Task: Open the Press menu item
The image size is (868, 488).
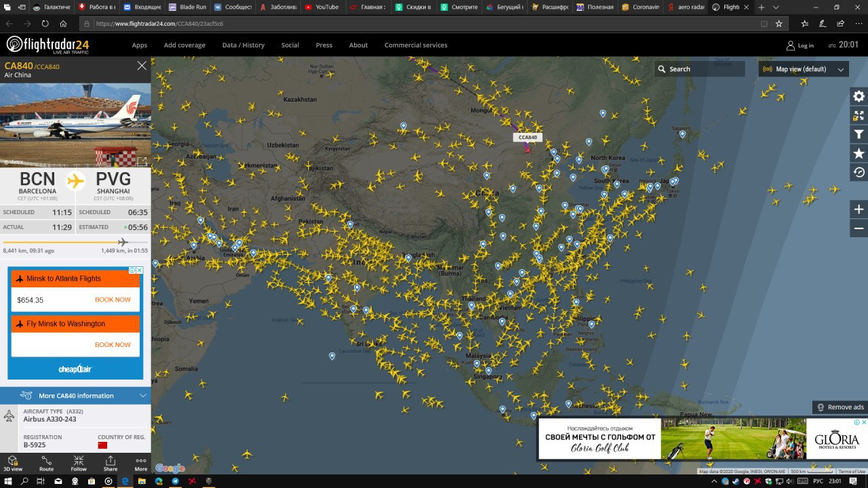Action: click(324, 45)
